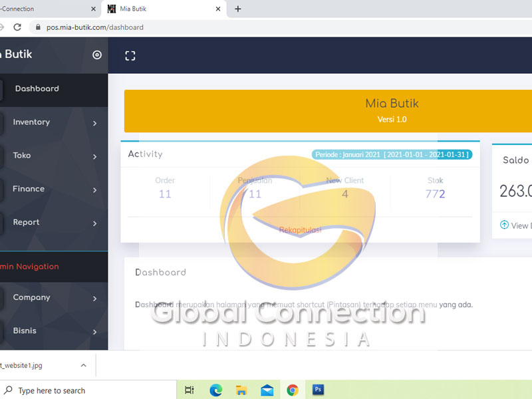This screenshot has width=532, height=399.
Task: Click the View link arrow icon in Saldo card
Action: [504, 225]
